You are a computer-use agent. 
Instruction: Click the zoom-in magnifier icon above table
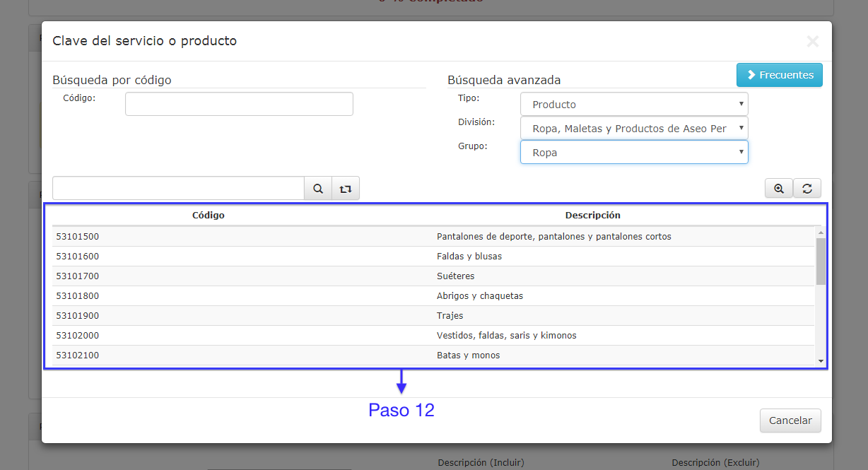click(x=779, y=189)
